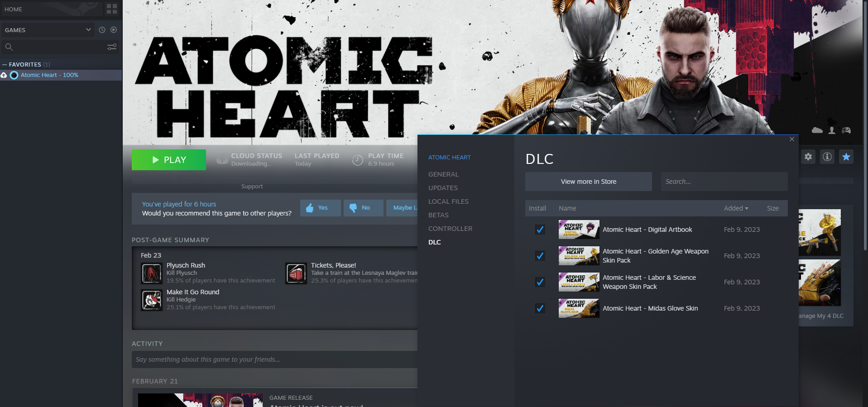Click the game info icon
This screenshot has width=868, height=407.
click(x=827, y=157)
